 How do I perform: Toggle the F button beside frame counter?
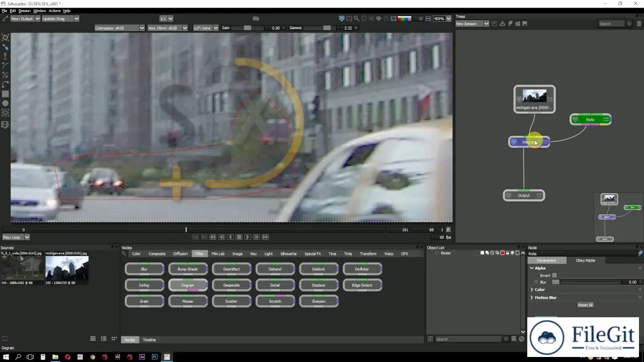[448, 230]
